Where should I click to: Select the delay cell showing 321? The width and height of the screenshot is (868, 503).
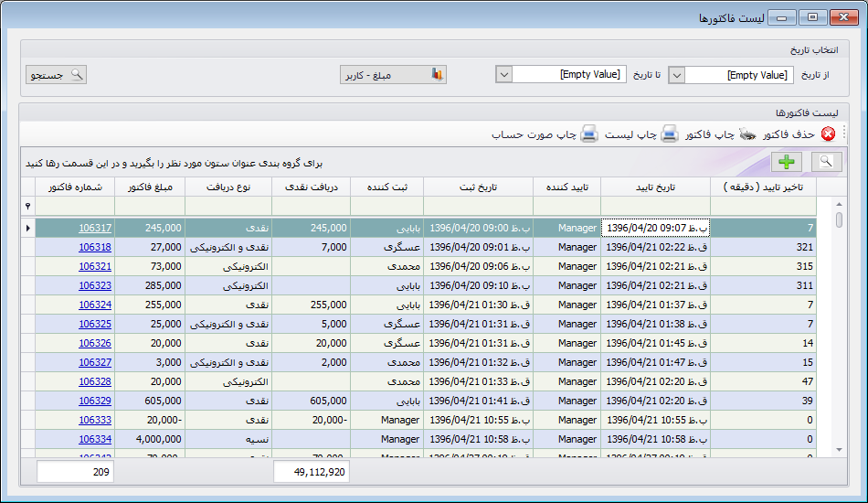(x=763, y=247)
